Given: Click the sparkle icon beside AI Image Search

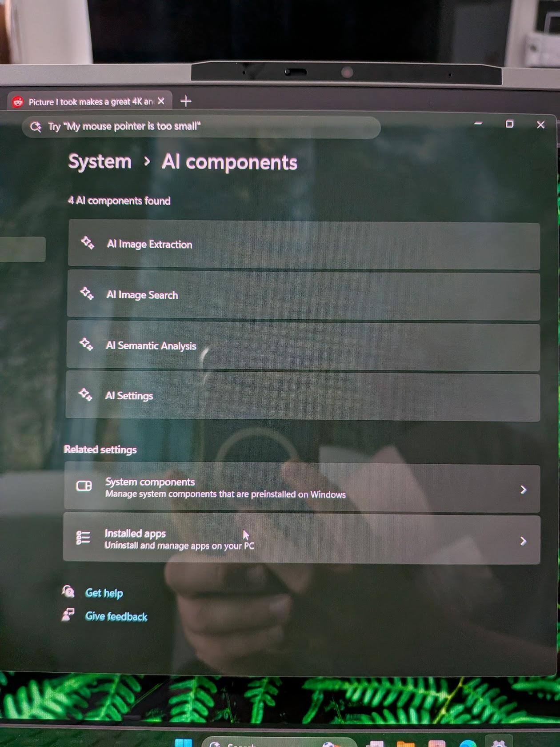Looking at the screenshot, I should [87, 293].
